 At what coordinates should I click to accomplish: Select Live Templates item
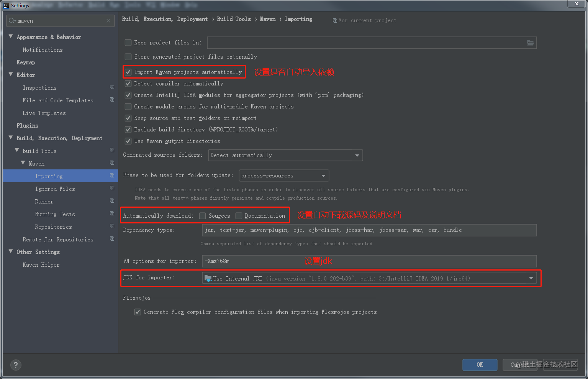click(44, 113)
